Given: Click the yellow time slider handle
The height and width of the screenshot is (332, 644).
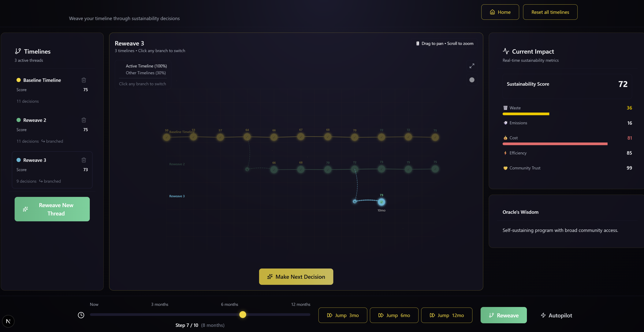Looking at the screenshot, I should click(x=243, y=315).
